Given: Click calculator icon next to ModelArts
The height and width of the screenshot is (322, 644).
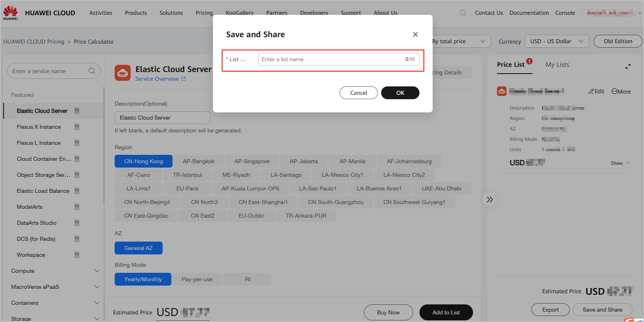Looking at the screenshot, I should click(77, 207).
